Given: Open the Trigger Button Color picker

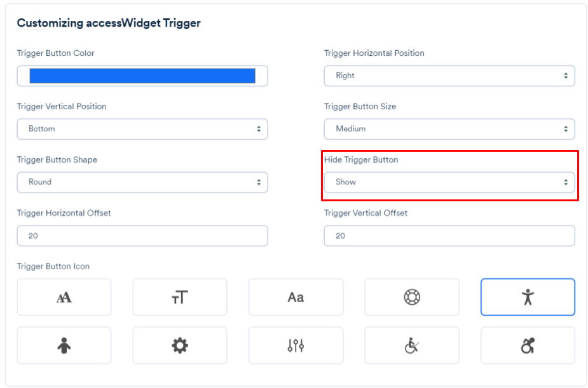Looking at the screenshot, I should 142,76.
